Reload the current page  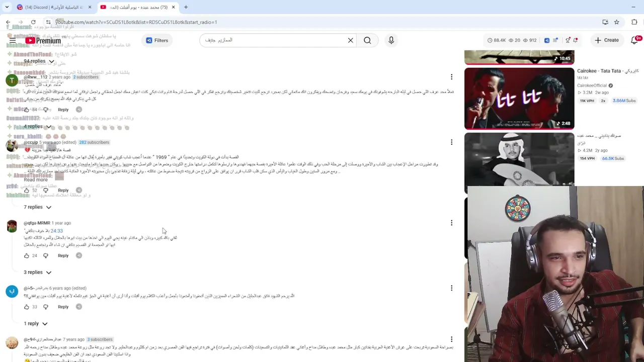(x=33, y=22)
